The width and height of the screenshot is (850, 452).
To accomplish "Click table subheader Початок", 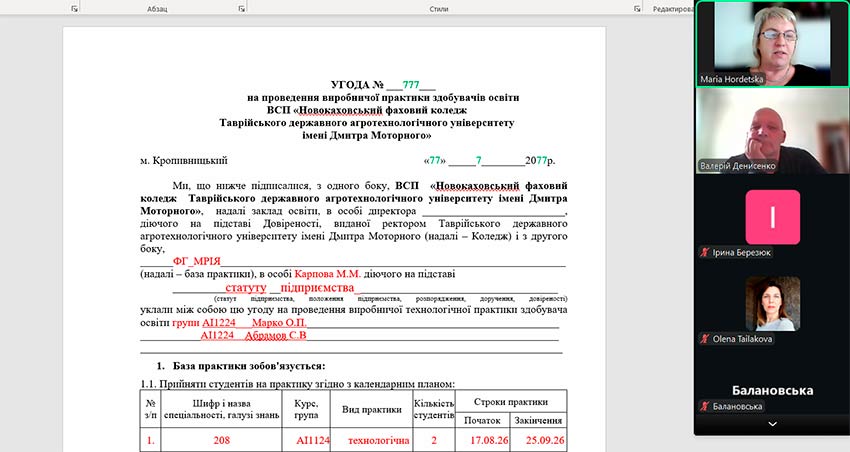I will click(482, 421).
